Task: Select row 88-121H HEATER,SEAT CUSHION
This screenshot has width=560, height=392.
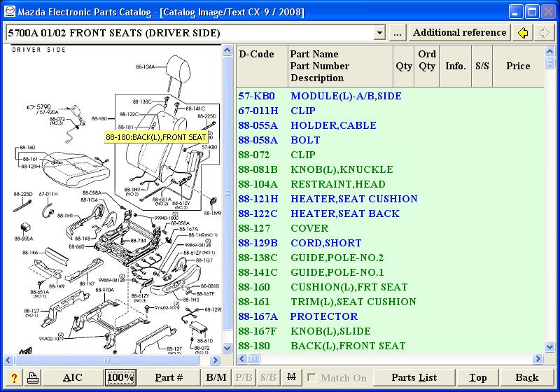Action: point(390,199)
